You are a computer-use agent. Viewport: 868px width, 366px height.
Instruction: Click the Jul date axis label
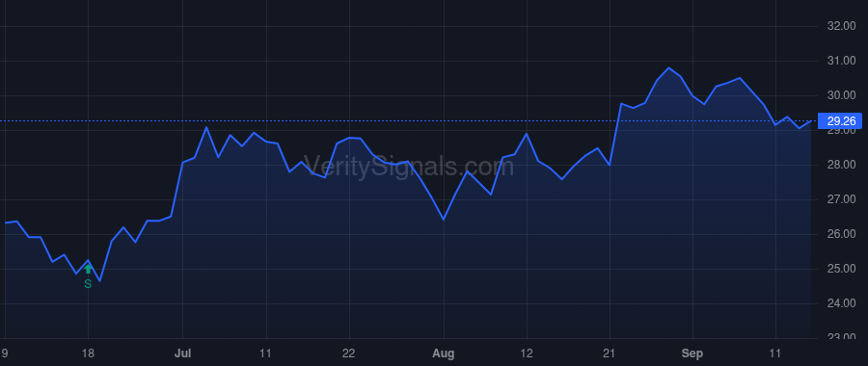[x=182, y=353]
